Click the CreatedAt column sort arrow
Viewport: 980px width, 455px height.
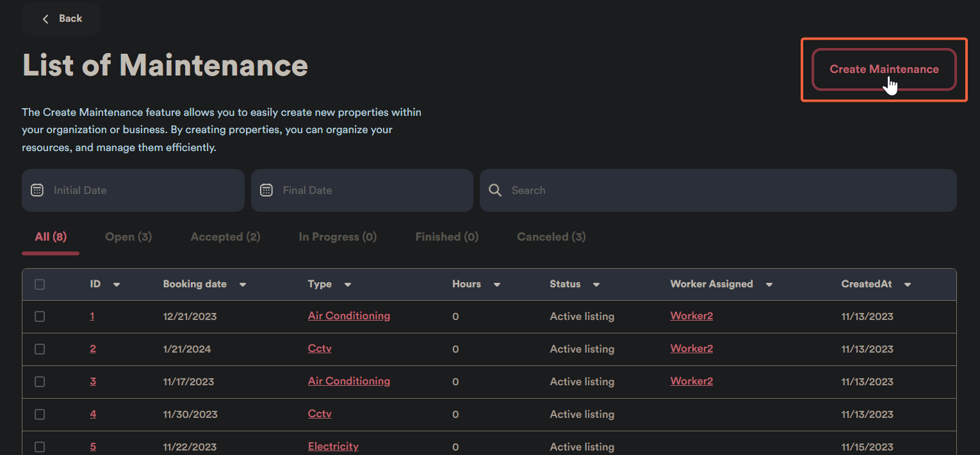[x=908, y=285]
